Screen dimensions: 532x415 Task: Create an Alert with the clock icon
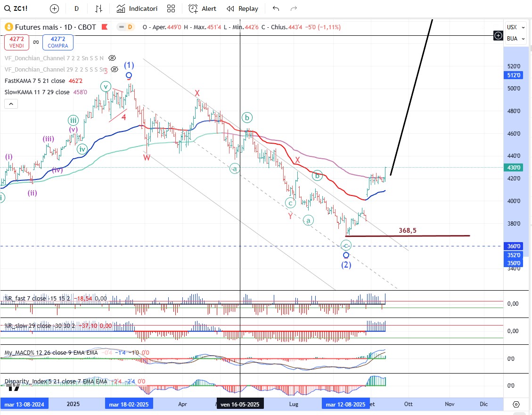tap(203, 8)
